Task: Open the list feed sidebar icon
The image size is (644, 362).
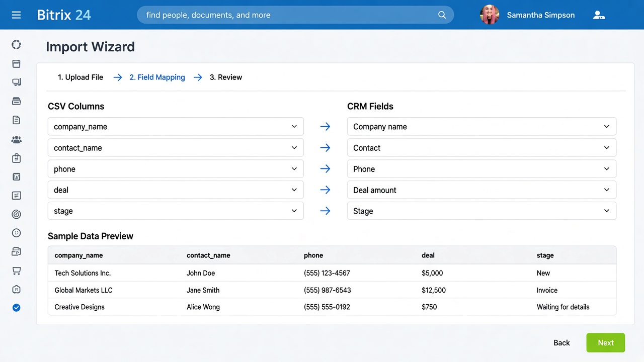Action: pos(16,196)
